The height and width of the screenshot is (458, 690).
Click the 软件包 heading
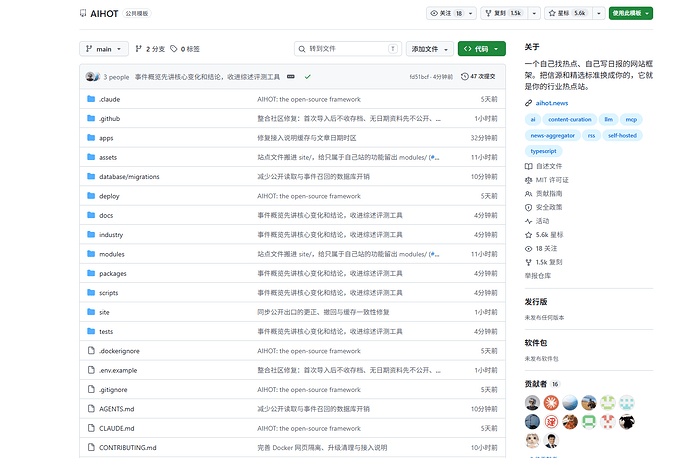(x=536, y=343)
